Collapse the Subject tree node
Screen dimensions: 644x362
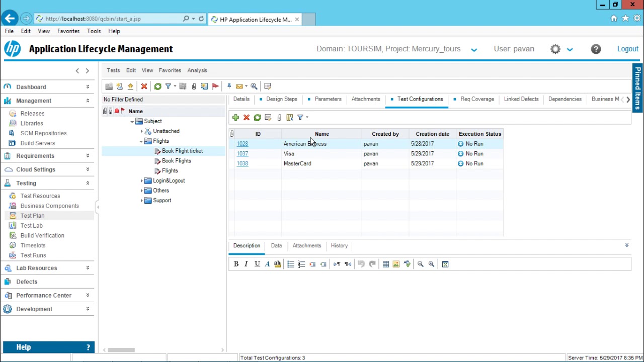[x=132, y=122]
